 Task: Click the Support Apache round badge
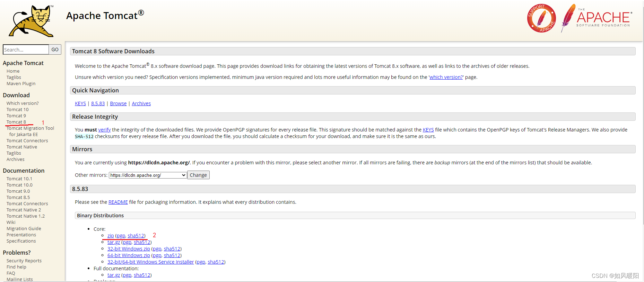pos(541,18)
